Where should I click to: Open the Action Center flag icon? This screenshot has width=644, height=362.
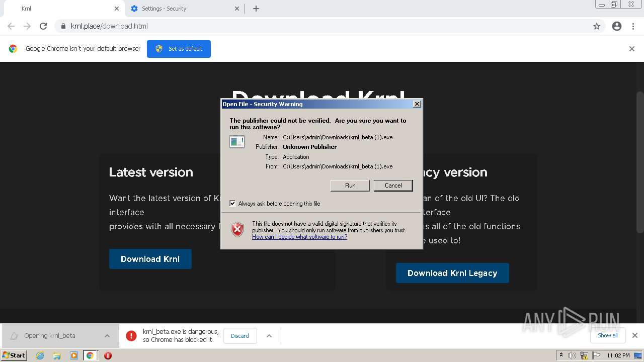(x=595, y=355)
